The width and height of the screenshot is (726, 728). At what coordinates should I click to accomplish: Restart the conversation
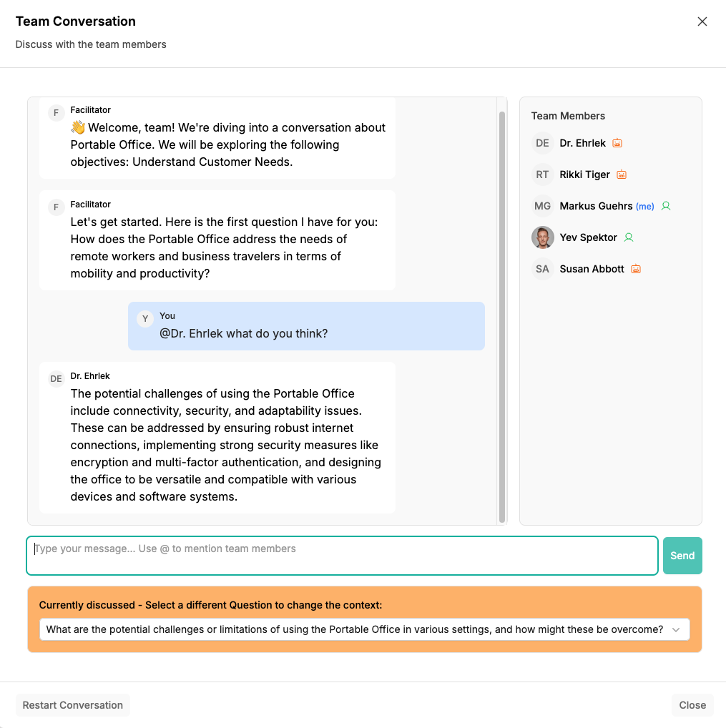pyautogui.click(x=73, y=705)
